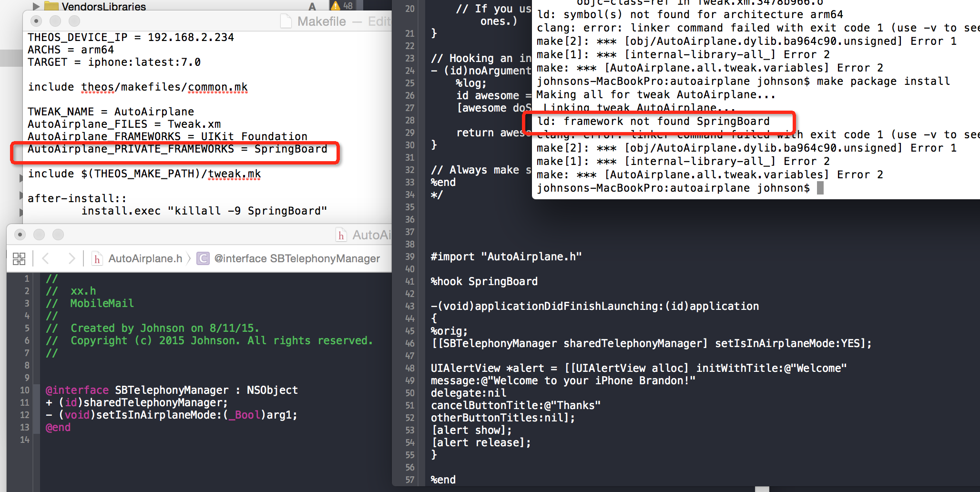Image resolution: width=980 pixels, height=492 pixels.
Task: Click line number 13 in AutoAirplane.h gutter
Action: (x=24, y=427)
